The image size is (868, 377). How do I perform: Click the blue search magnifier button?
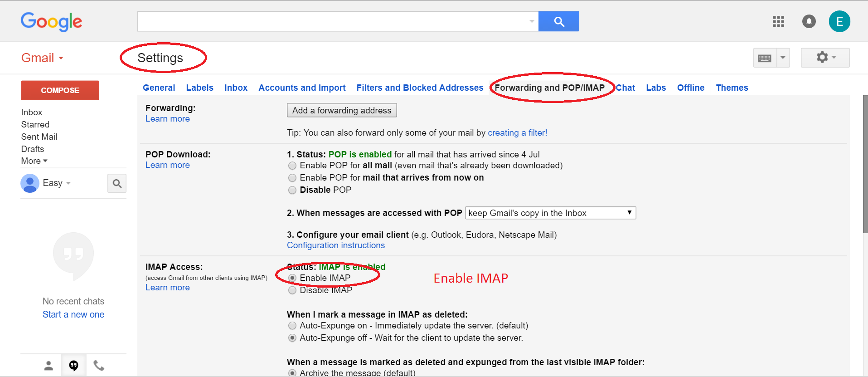(x=558, y=21)
